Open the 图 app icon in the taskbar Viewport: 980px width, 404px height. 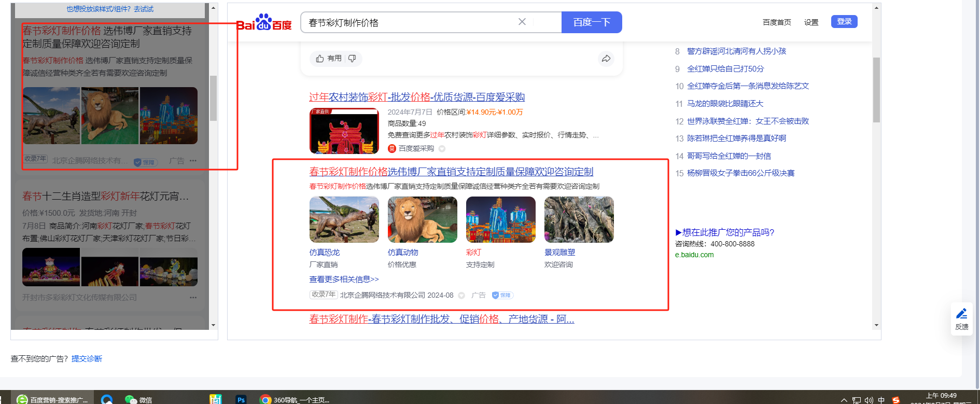pos(216,399)
